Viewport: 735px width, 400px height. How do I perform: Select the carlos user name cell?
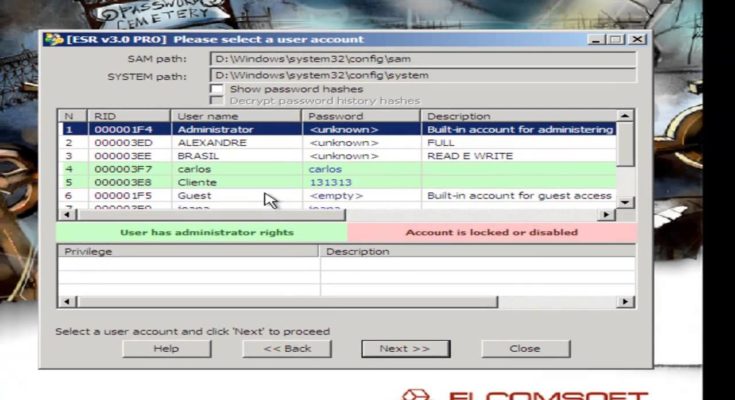click(237, 169)
